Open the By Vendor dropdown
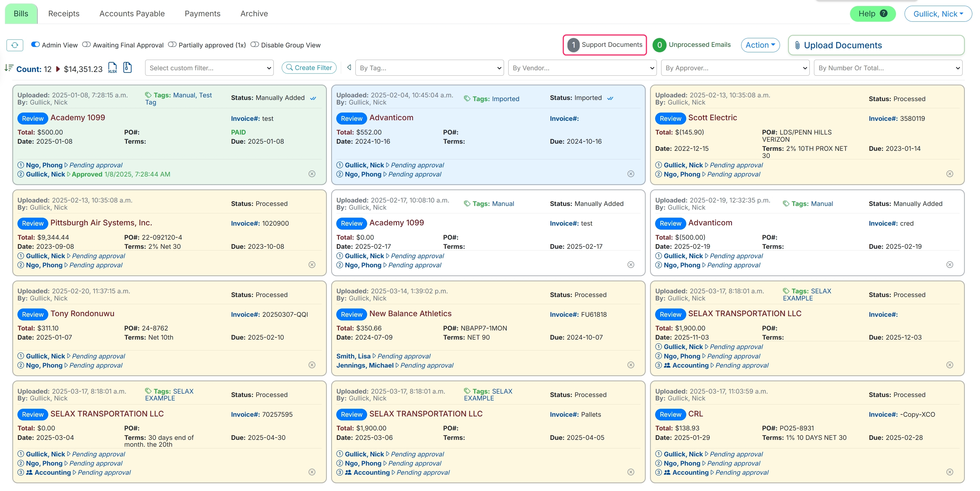 [583, 68]
